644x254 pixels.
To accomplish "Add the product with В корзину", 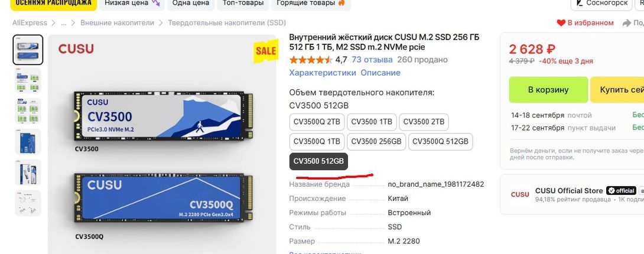I will 548,89.
